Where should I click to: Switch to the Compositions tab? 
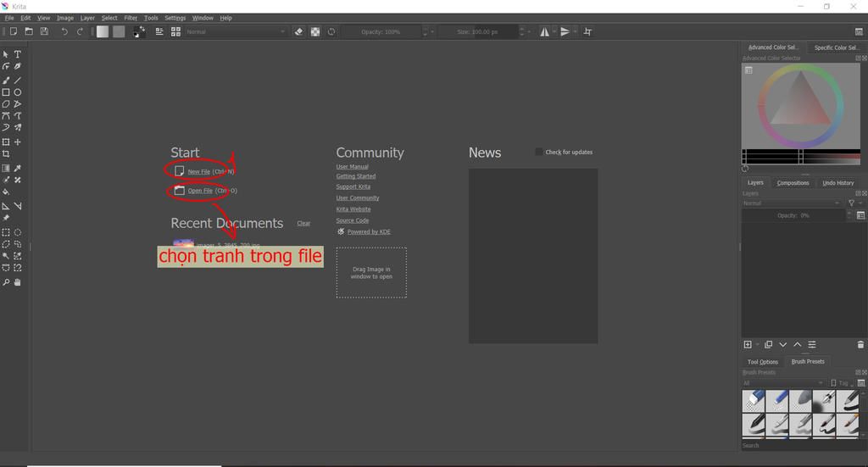793,182
